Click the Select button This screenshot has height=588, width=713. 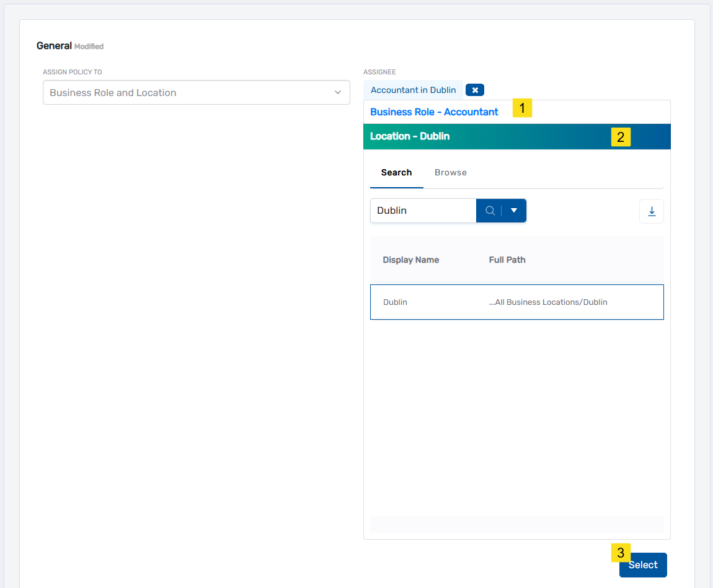click(642, 564)
